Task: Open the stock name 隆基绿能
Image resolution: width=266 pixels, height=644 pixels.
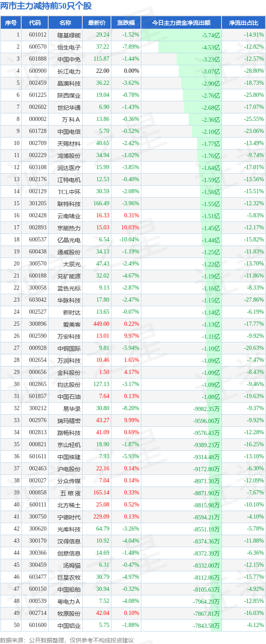Action: coord(69,35)
